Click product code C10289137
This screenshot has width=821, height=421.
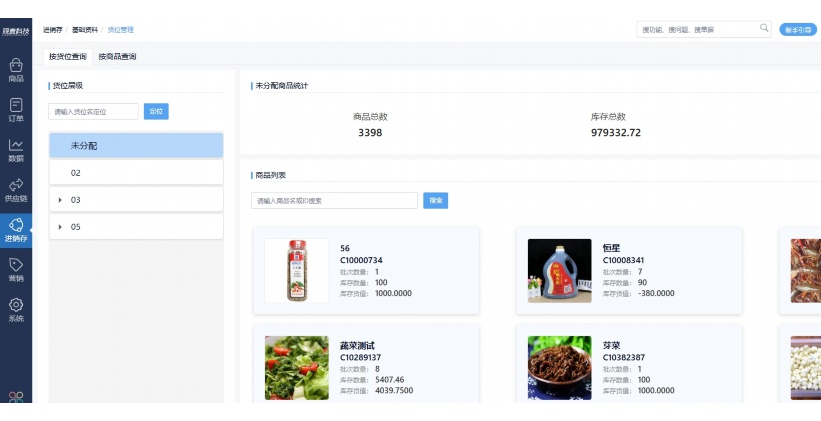(x=361, y=358)
